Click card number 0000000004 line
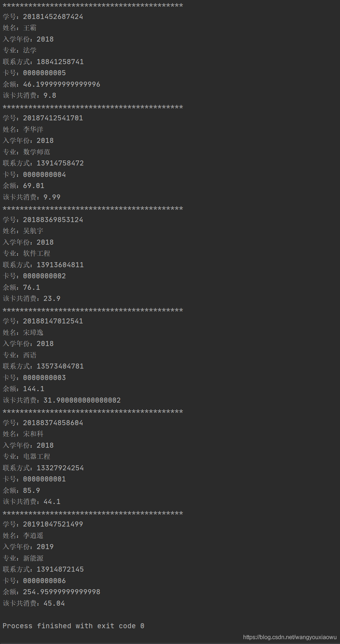The image size is (340, 644). tap(34, 175)
